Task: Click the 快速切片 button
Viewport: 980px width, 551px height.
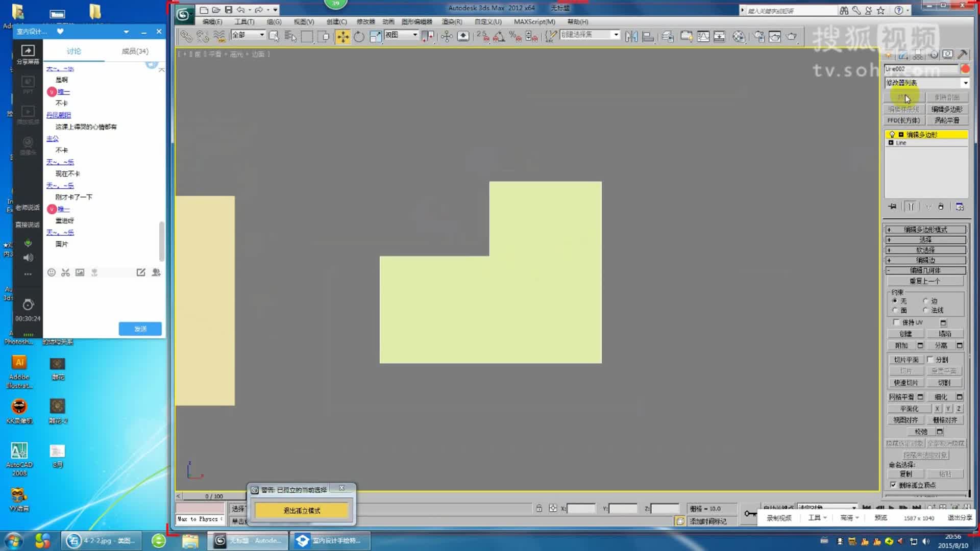Action: coord(906,383)
